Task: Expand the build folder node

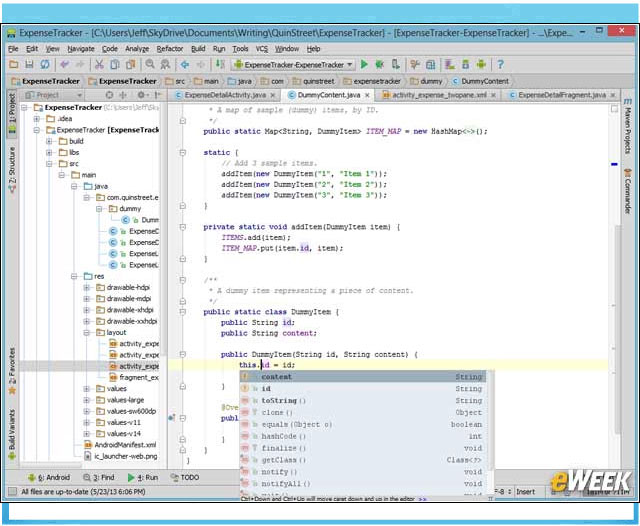Action: pyautogui.click(x=49, y=141)
